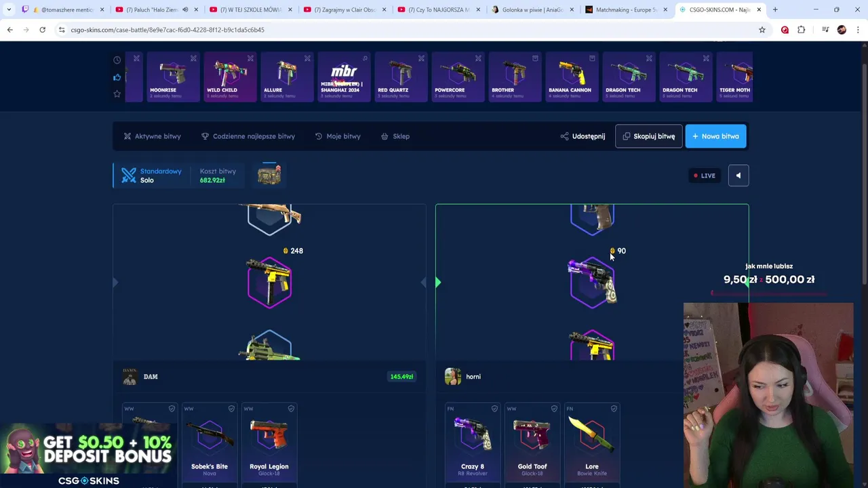The image size is (868, 488).
Task: Click DAM's 145.49zł total badge
Action: (x=401, y=377)
